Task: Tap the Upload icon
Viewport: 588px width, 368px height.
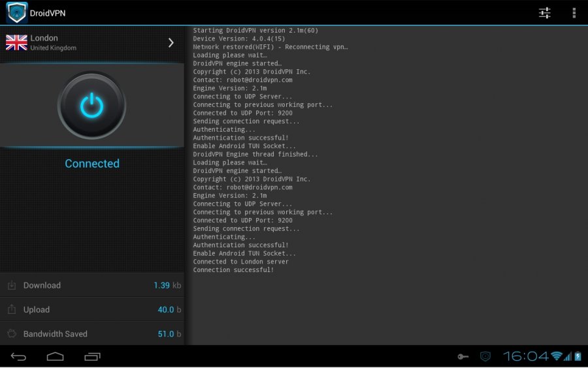Action: coord(12,309)
